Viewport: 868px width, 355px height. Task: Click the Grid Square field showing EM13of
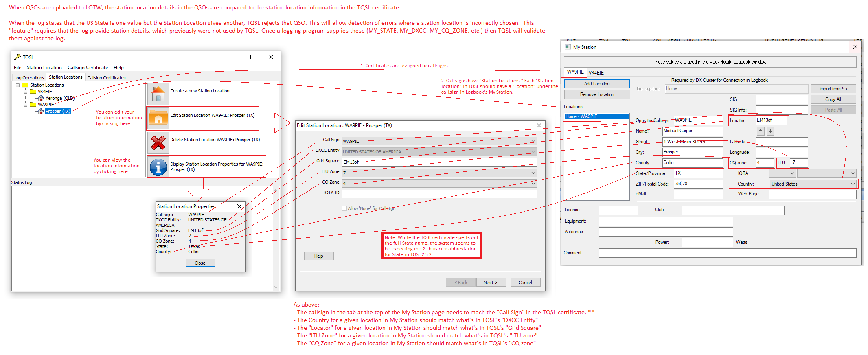coord(439,162)
